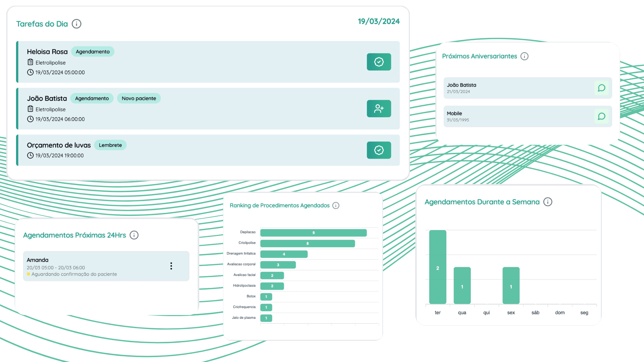Image resolution: width=644 pixels, height=362 pixels.
Task: Click the Botox bar
Action: [x=266, y=297]
